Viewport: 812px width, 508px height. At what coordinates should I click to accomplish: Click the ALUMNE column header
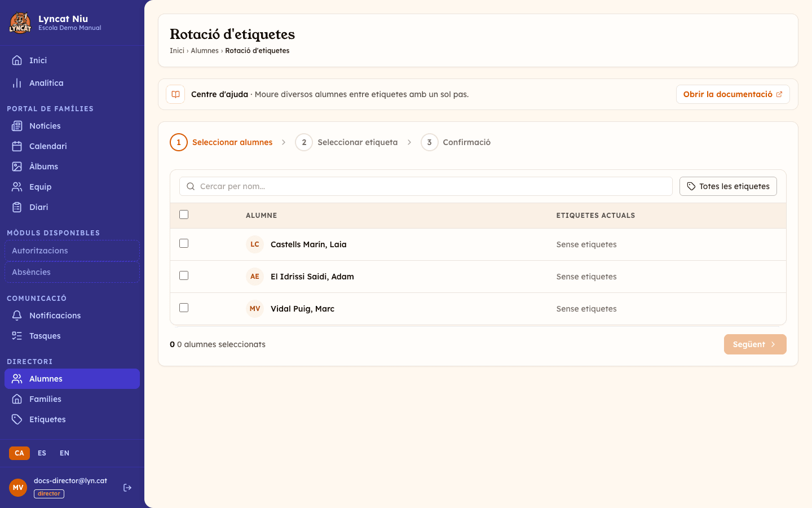[x=262, y=216]
